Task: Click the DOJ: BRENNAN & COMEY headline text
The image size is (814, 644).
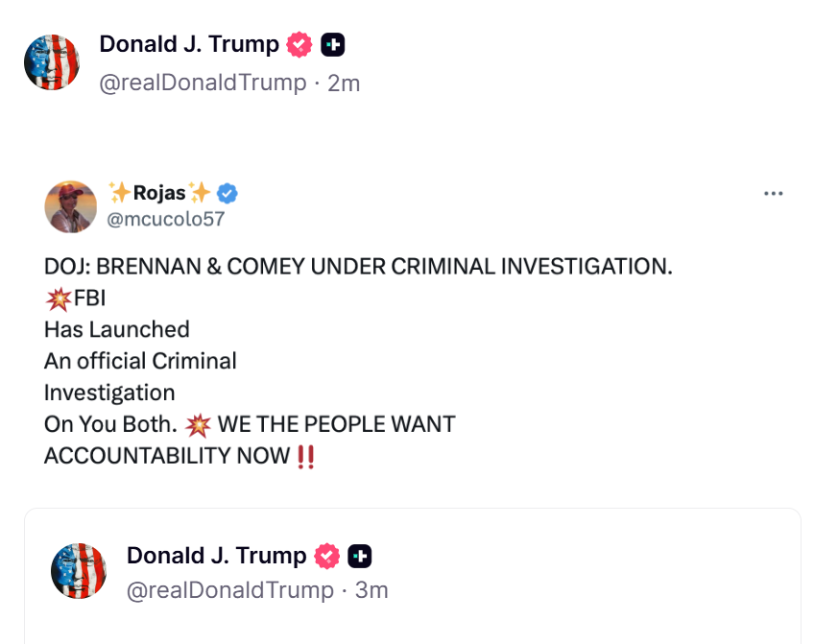Action: point(358,267)
